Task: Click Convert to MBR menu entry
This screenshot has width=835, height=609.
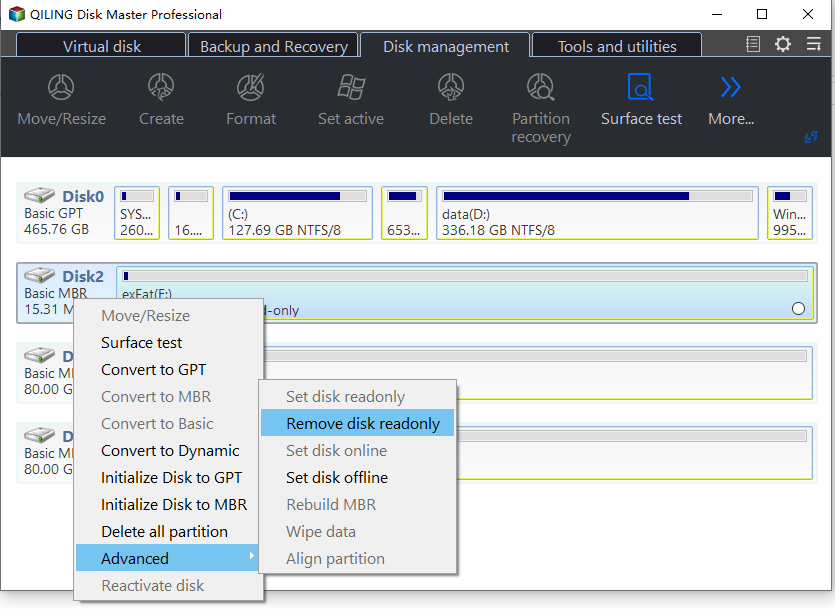Action: pyautogui.click(x=169, y=397)
